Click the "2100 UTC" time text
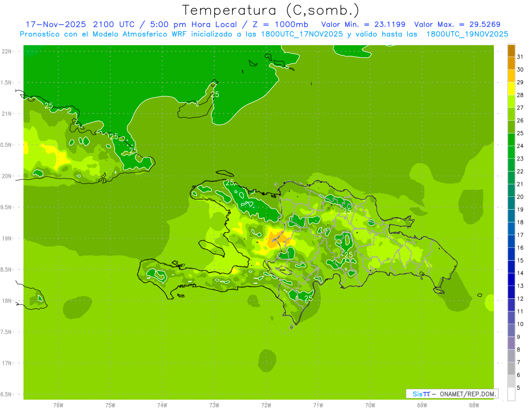The width and height of the screenshot is (532, 411). [114, 24]
